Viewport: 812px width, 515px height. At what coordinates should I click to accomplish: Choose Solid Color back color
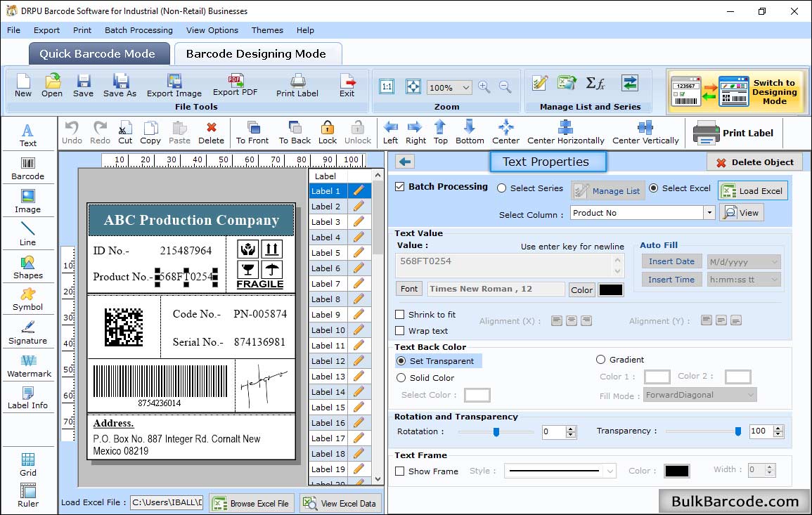[401, 378]
